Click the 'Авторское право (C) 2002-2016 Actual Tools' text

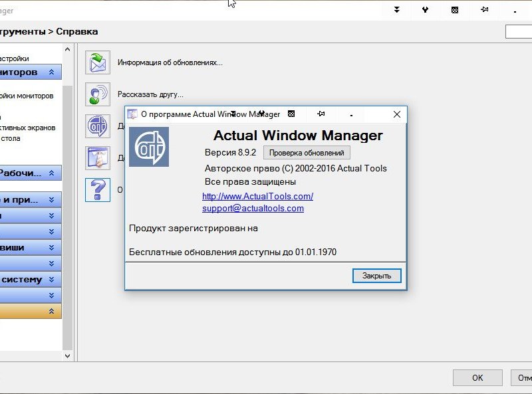[x=295, y=169]
